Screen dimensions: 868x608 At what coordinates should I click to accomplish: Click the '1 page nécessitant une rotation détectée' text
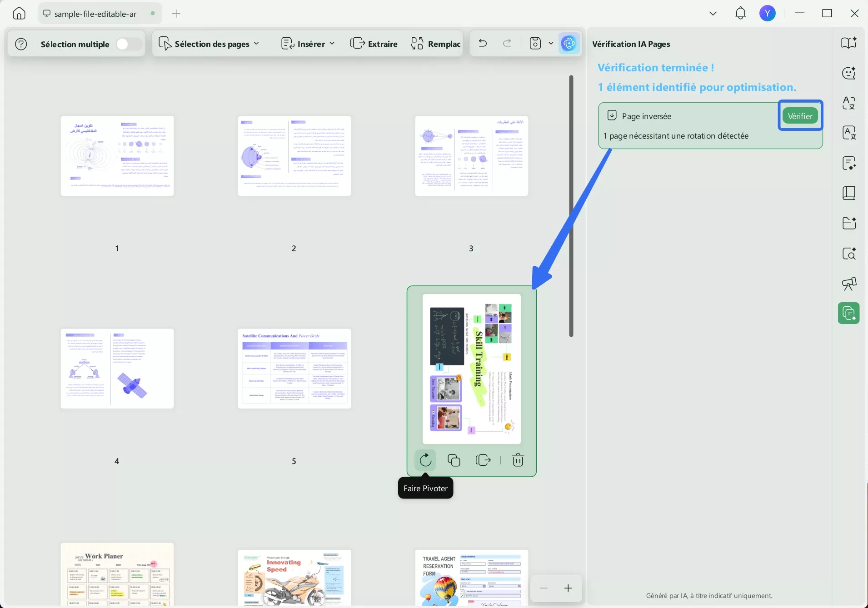pos(676,136)
